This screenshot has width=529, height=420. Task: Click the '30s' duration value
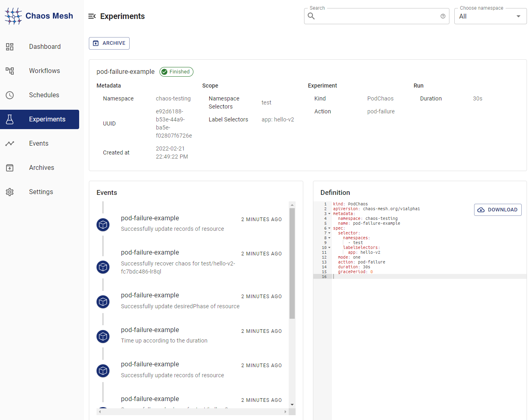pyautogui.click(x=478, y=98)
